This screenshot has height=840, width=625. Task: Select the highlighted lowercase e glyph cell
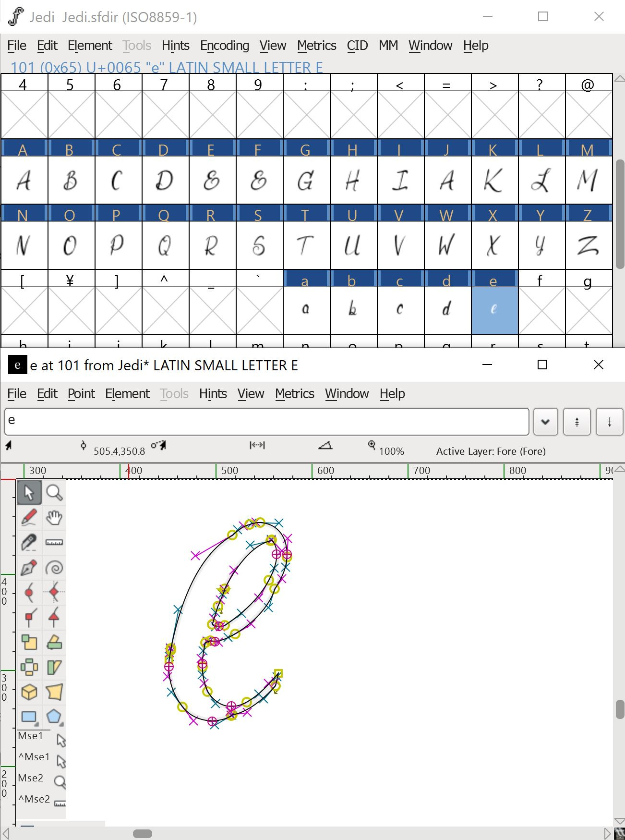point(494,310)
